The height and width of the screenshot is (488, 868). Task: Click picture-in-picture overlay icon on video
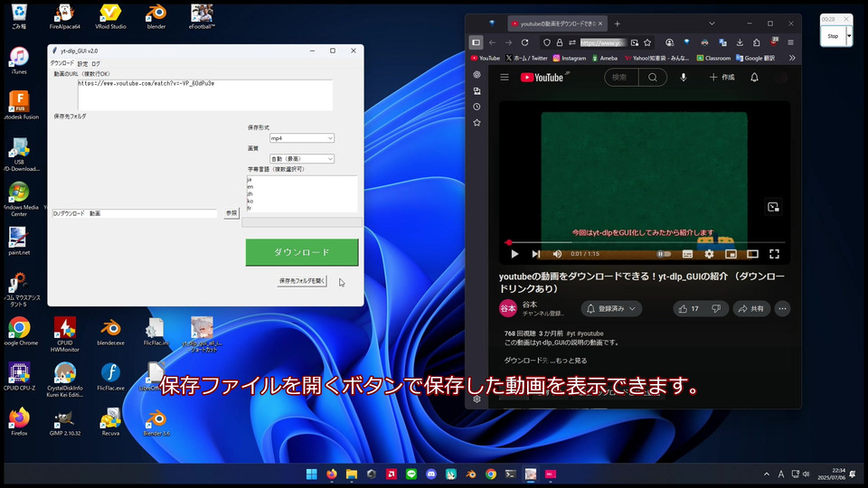[x=773, y=207]
